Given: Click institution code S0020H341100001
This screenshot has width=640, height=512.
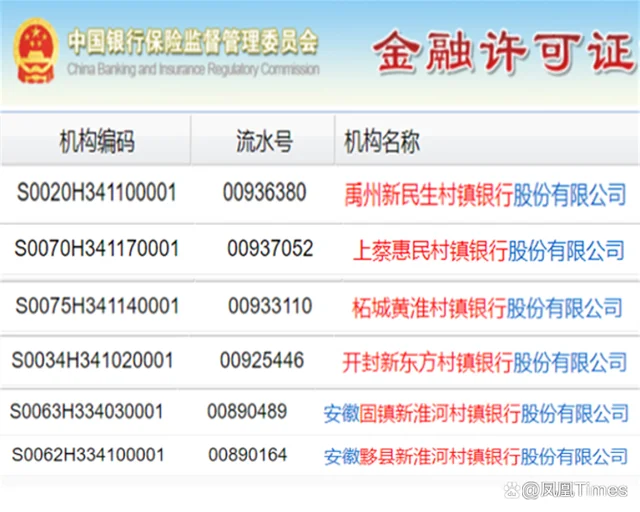Looking at the screenshot, I should [x=97, y=193].
